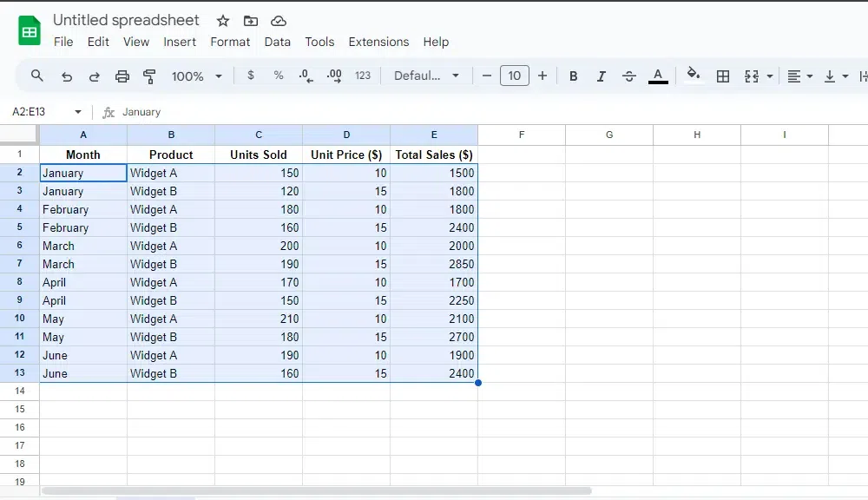The image size is (868, 500).
Task: Expand merge cells options arrow
Action: point(769,76)
